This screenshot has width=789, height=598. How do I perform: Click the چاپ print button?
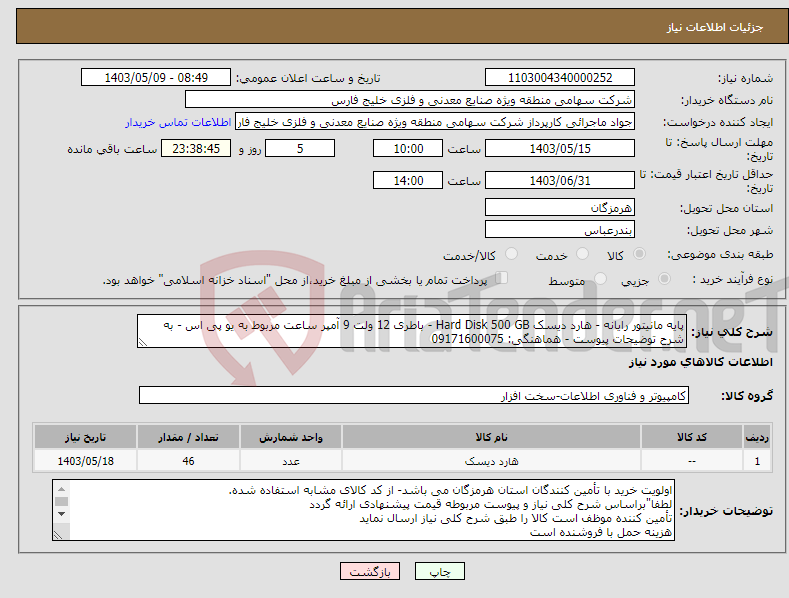click(x=440, y=571)
